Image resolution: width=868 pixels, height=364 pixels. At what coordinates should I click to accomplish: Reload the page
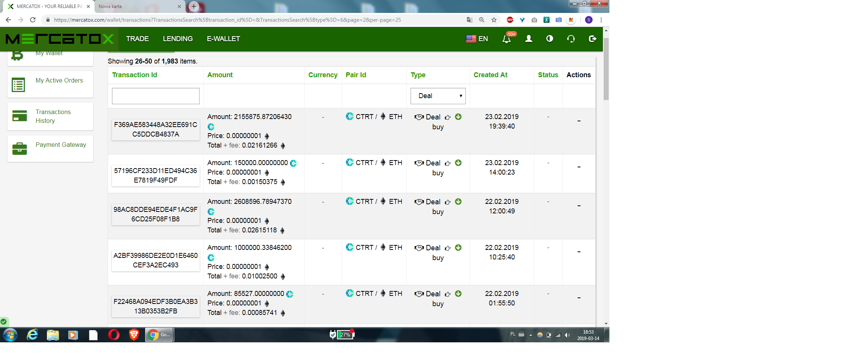coord(33,20)
